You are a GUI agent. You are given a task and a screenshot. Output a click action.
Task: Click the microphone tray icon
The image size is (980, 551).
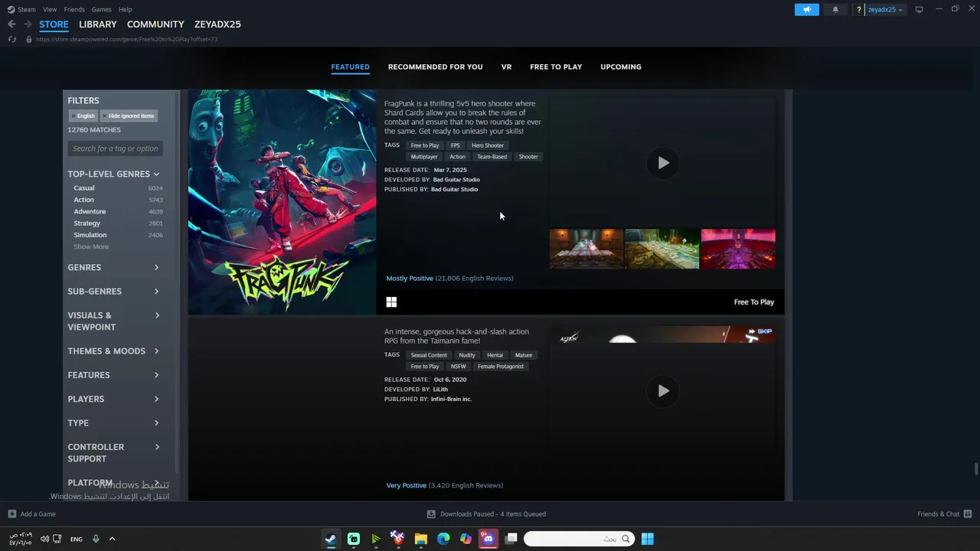click(x=96, y=539)
